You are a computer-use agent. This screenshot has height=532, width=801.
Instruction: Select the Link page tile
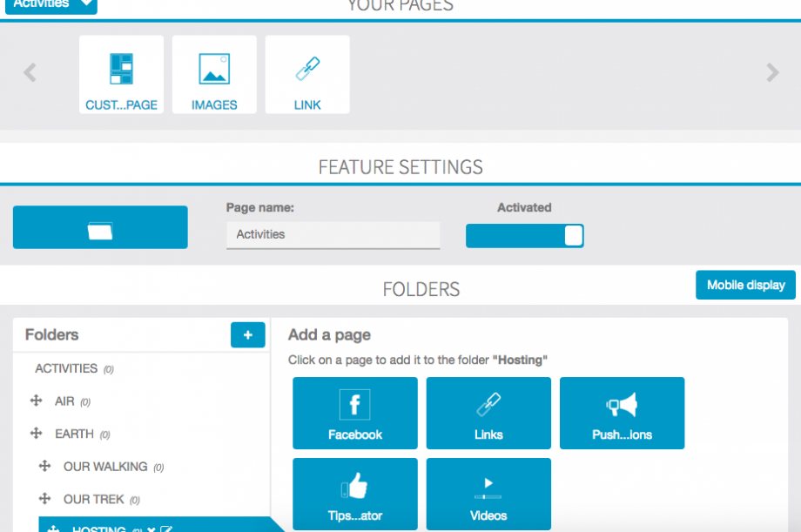(x=307, y=75)
